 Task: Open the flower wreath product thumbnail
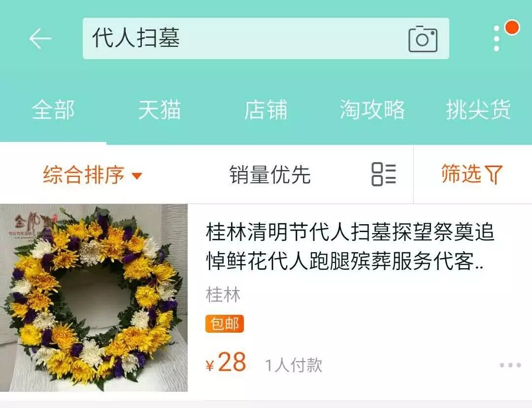[x=94, y=298]
